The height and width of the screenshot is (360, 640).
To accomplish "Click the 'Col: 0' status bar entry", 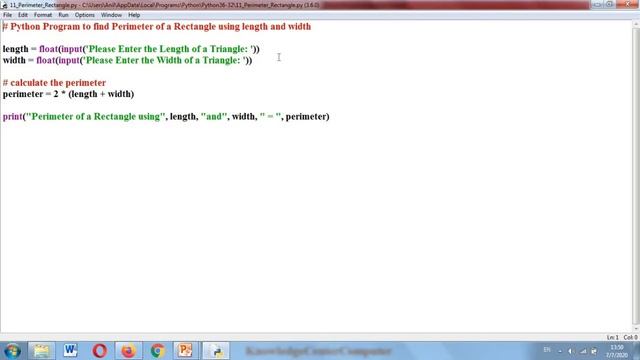I will point(630,338).
